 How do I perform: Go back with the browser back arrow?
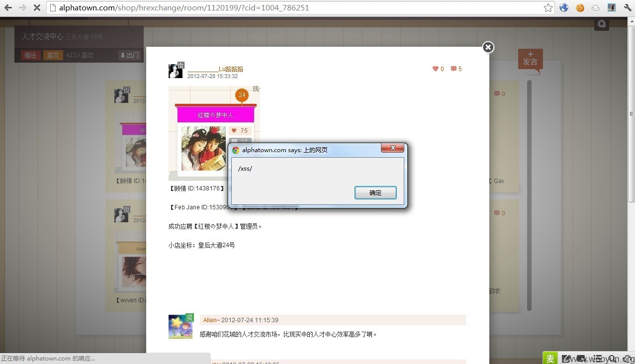(x=8, y=7)
